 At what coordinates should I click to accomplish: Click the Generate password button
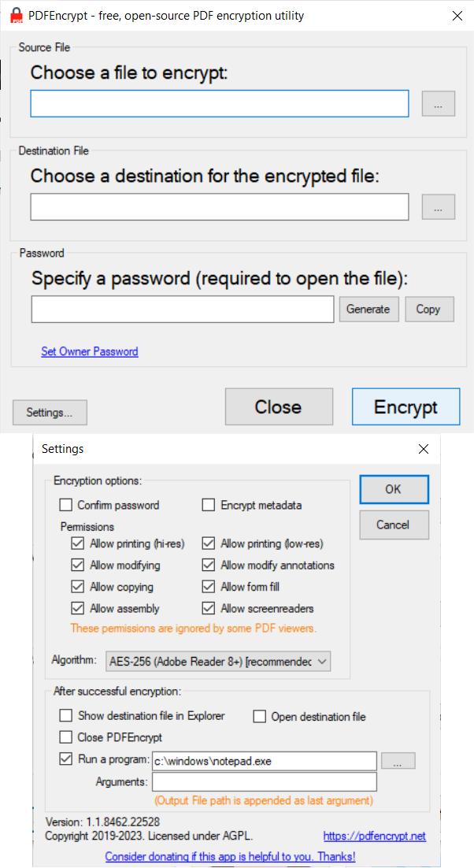coord(368,310)
